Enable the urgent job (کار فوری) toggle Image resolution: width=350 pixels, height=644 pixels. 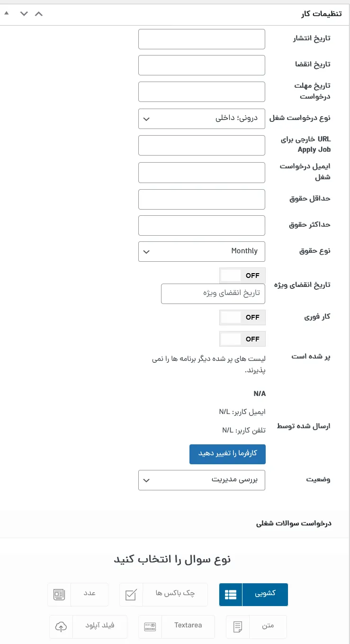pos(243,317)
